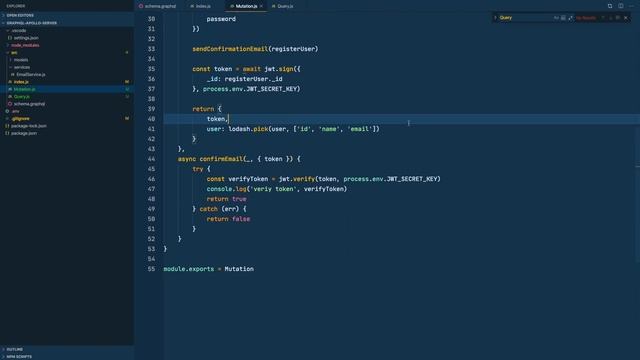Collapse the services folder
640x360 pixels.
pos(67,67)
